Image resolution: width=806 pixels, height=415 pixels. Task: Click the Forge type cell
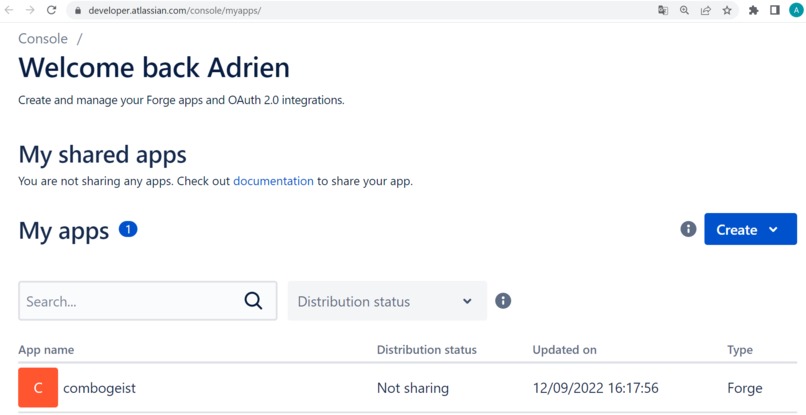[744, 388]
